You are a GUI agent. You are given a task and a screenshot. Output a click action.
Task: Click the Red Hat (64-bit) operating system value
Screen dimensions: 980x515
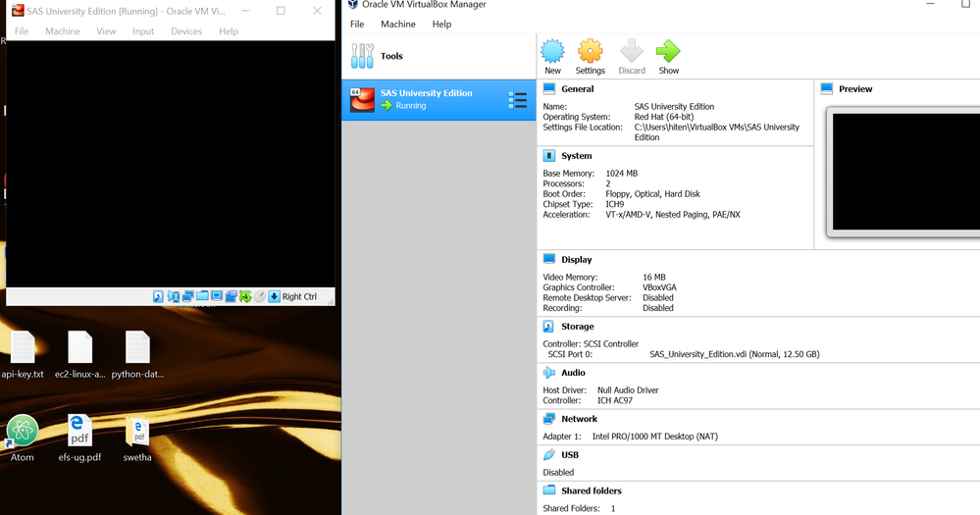pyautogui.click(x=664, y=117)
